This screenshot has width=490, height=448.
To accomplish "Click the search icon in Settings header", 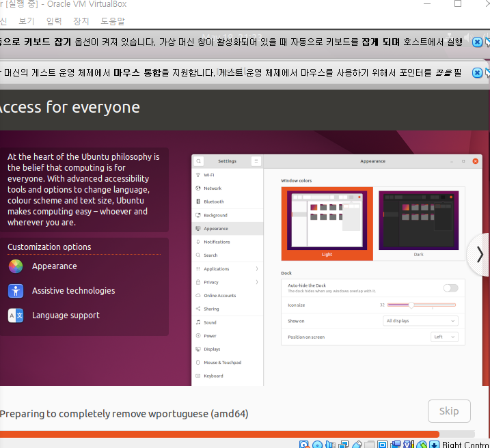I will (x=199, y=161).
